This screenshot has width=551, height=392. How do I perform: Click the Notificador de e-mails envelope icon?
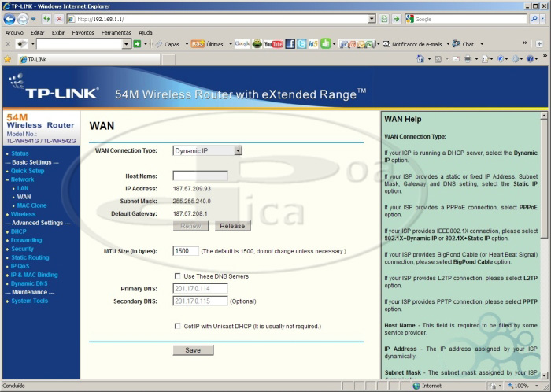[386, 44]
